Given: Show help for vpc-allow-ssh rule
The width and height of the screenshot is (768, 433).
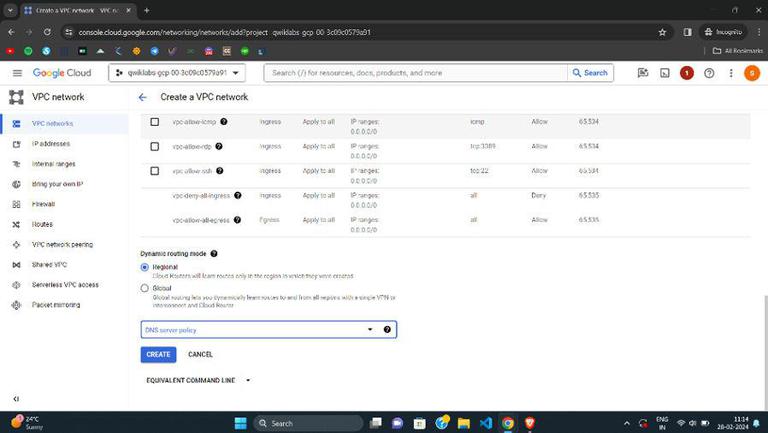Looking at the screenshot, I should click(219, 170).
